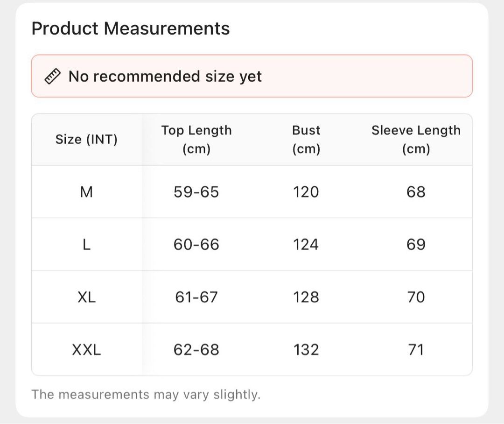
Task: Tap the Product Measurements heading
Action: pos(131,28)
